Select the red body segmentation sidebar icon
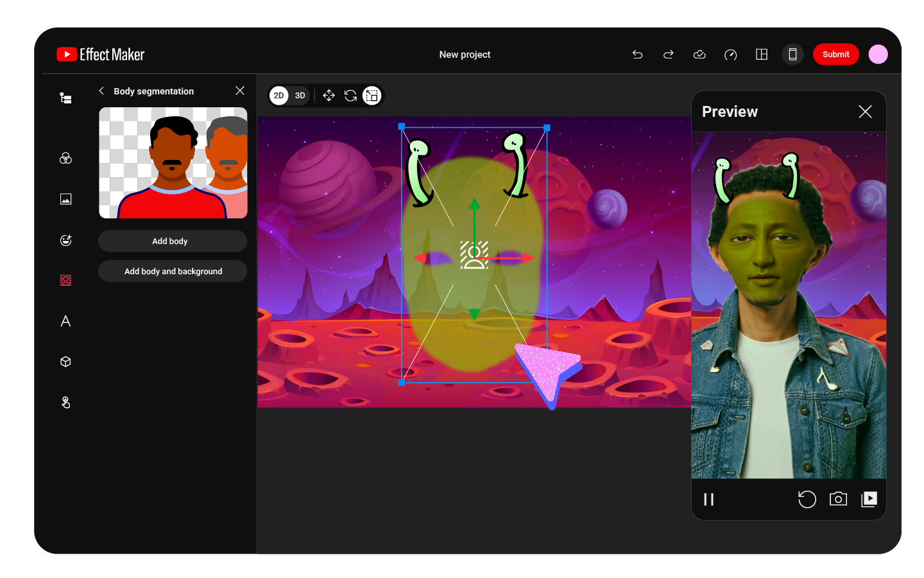Image resolution: width=924 pixels, height=578 pixels. click(x=65, y=280)
